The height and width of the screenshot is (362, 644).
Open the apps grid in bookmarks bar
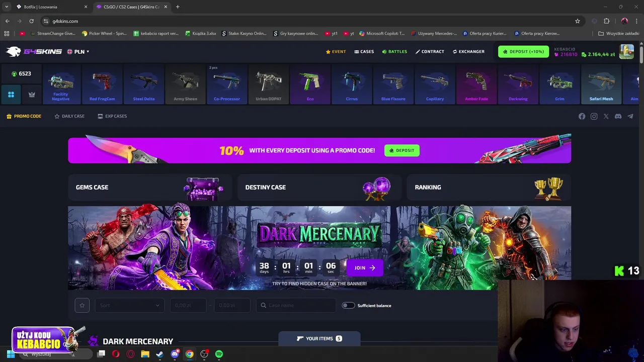tap(7, 34)
